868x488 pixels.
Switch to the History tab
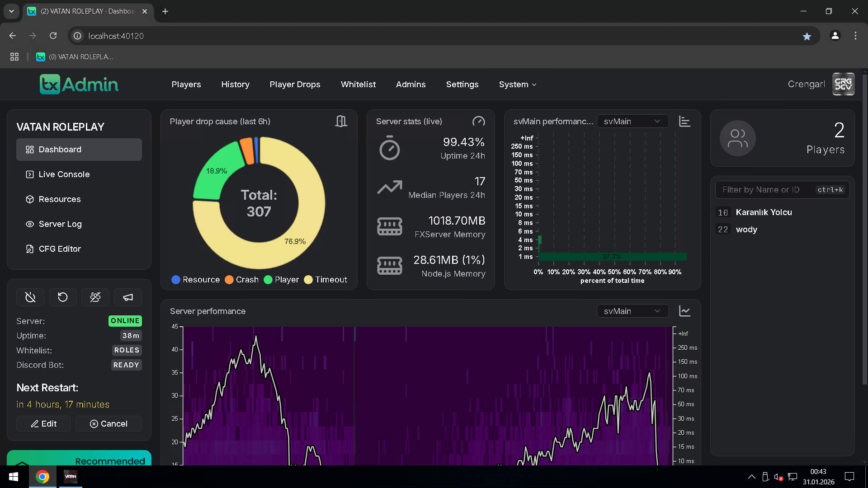(x=235, y=84)
